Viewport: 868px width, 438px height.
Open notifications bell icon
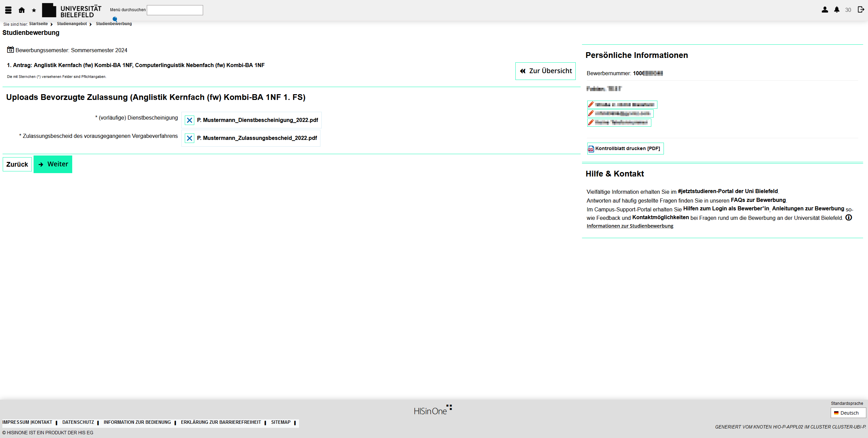pyautogui.click(x=837, y=10)
